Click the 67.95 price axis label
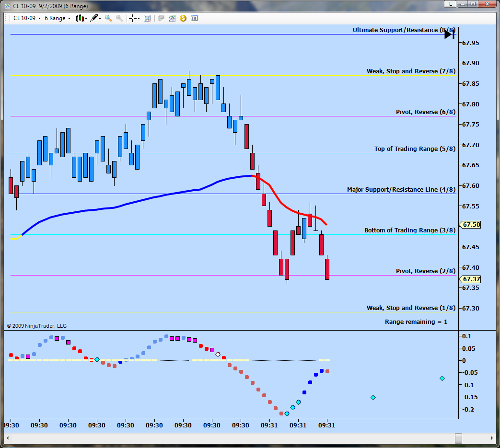Image resolution: width=500 pixels, height=448 pixels. point(470,43)
